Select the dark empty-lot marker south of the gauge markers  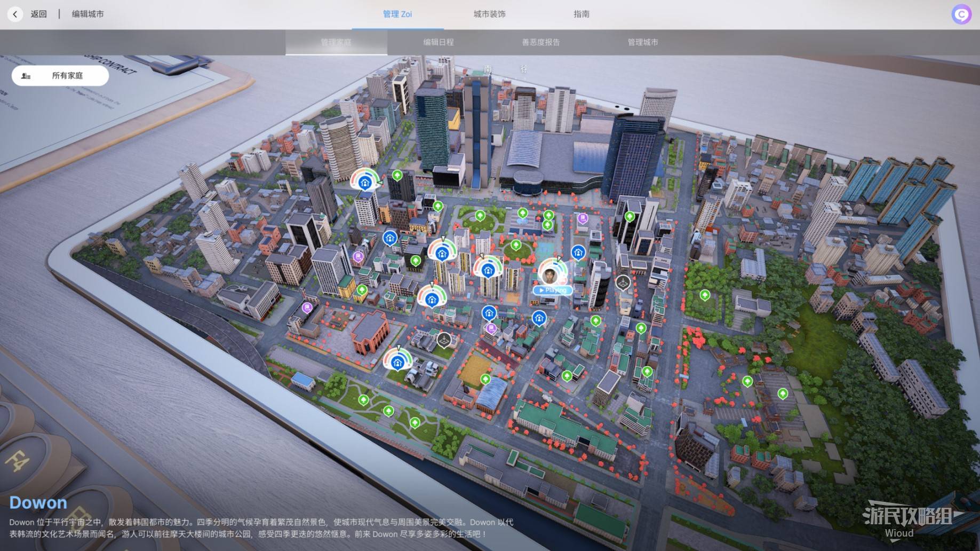click(x=444, y=340)
